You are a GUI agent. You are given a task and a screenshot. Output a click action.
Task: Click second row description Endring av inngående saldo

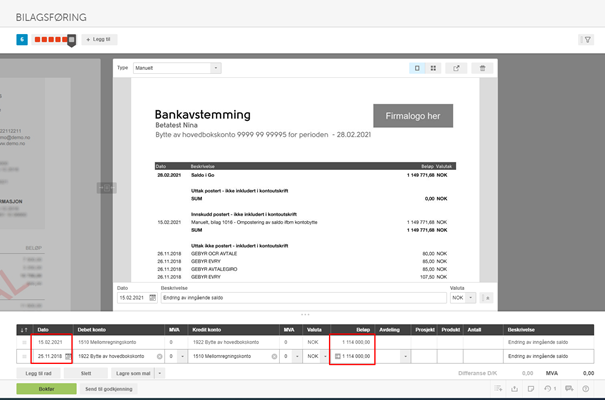tap(548, 356)
